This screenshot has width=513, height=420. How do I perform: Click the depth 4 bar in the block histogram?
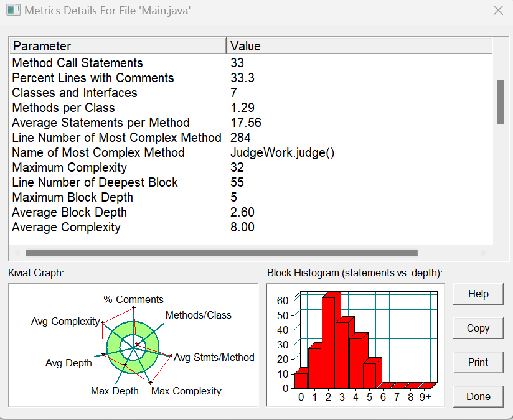pyautogui.click(x=356, y=363)
